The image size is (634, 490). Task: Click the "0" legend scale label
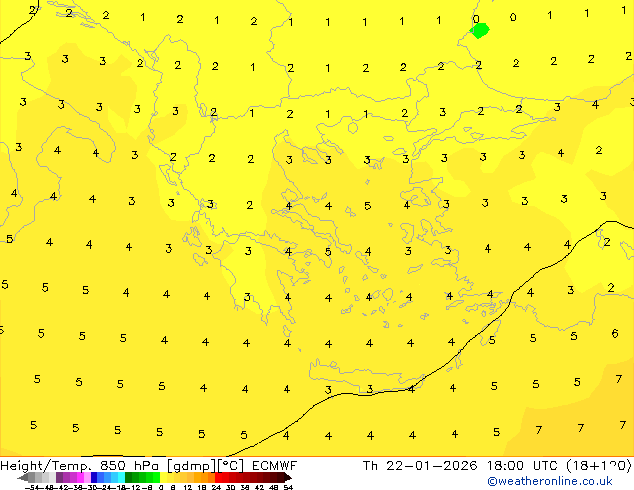[161, 487]
